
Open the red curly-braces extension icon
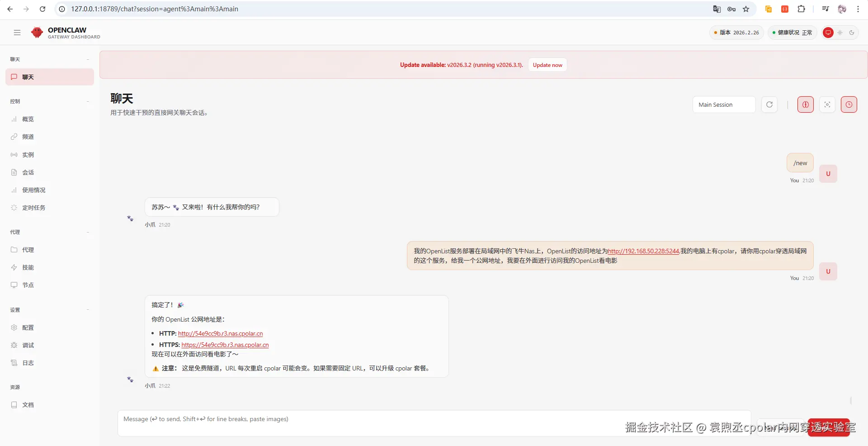pos(785,9)
